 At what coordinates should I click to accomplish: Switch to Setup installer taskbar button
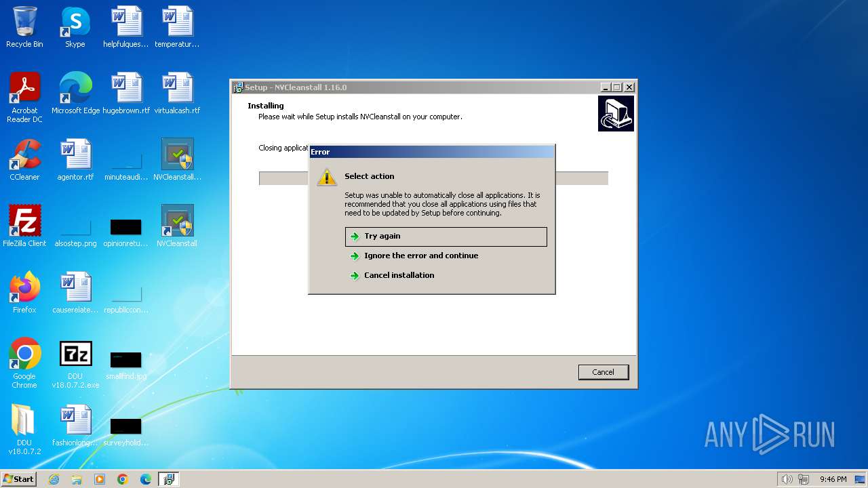pyautogui.click(x=168, y=479)
